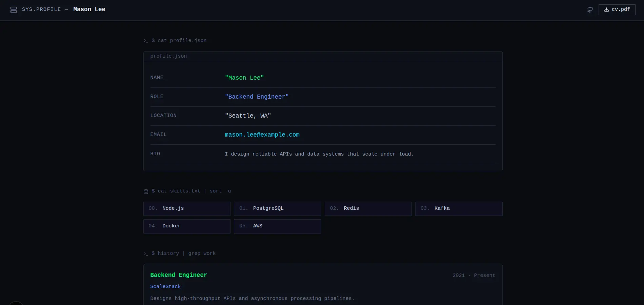Click the Redis skill chip
644x305 pixels.
pos(368,208)
